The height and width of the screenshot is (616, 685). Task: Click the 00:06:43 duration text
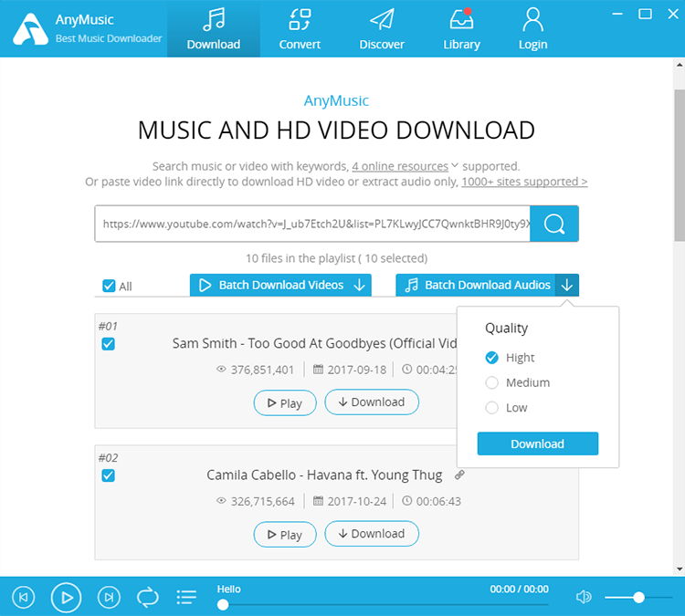(x=438, y=501)
